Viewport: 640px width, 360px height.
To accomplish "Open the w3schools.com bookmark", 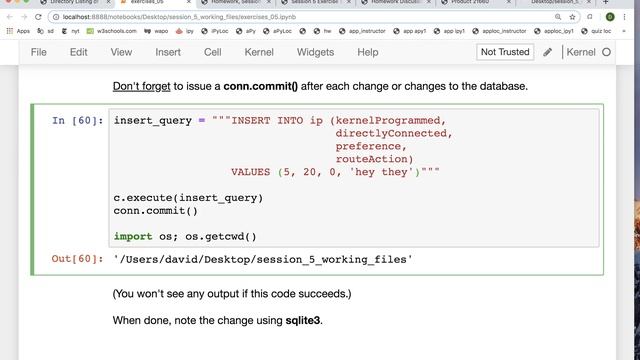I will pyautogui.click(x=111, y=31).
